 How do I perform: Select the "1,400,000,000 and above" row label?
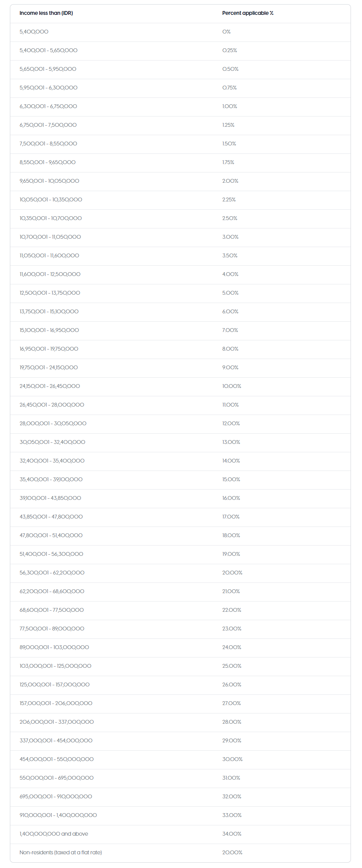tap(54, 834)
